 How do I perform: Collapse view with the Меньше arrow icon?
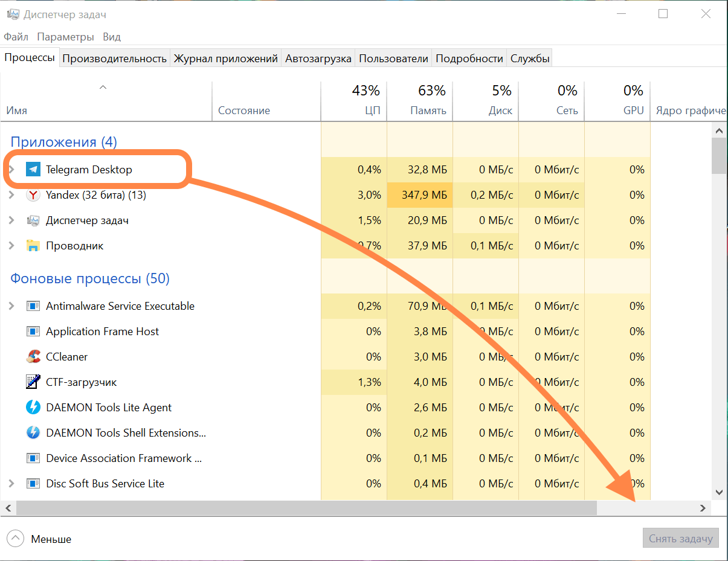click(x=16, y=539)
